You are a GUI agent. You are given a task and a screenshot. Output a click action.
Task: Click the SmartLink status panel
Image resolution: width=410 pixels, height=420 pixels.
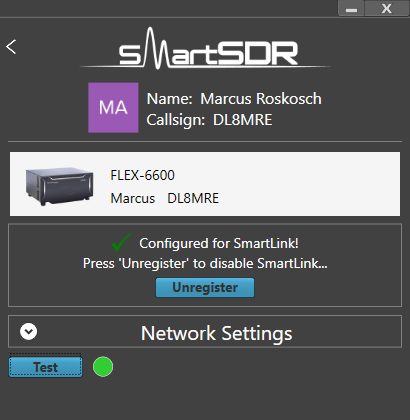tap(205, 265)
